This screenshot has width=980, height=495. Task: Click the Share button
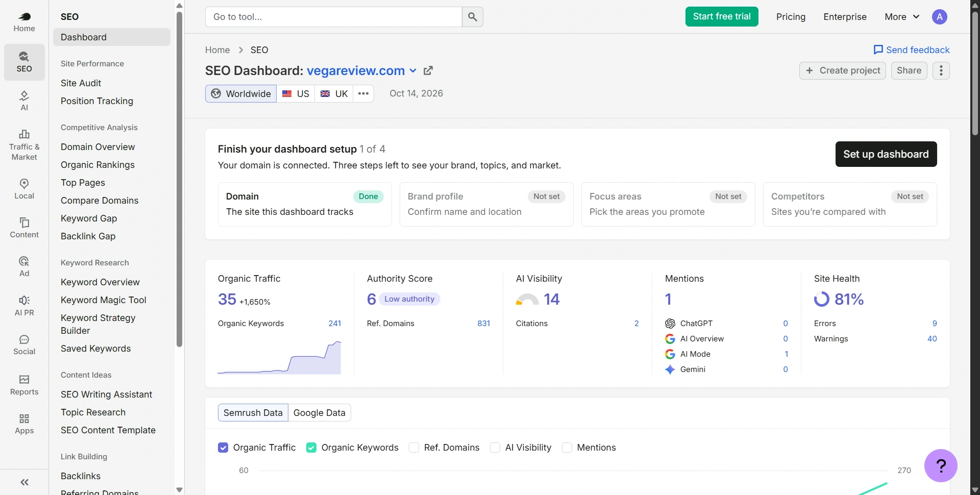(909, 70)
